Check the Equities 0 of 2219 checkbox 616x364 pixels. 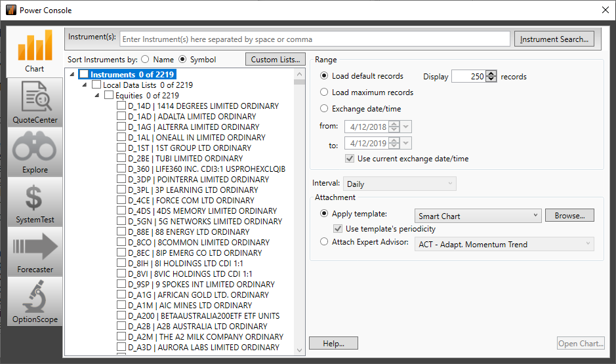click(109, 95)
